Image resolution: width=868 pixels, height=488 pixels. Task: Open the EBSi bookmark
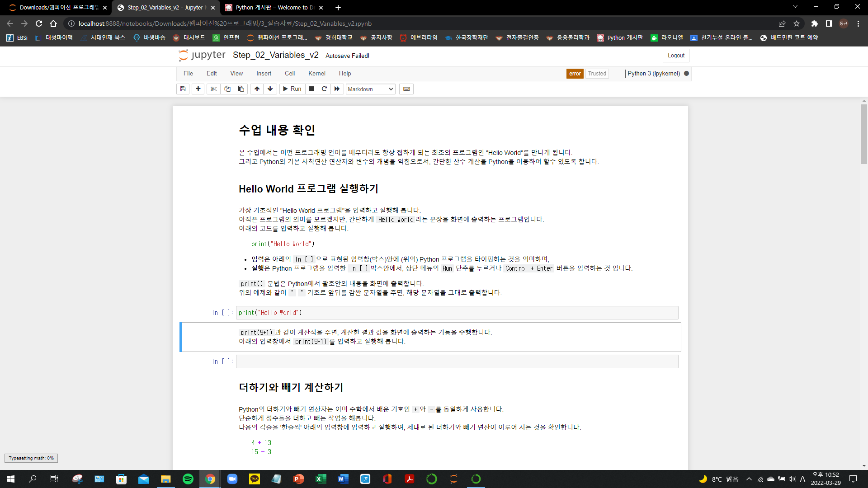pos(17,38)
